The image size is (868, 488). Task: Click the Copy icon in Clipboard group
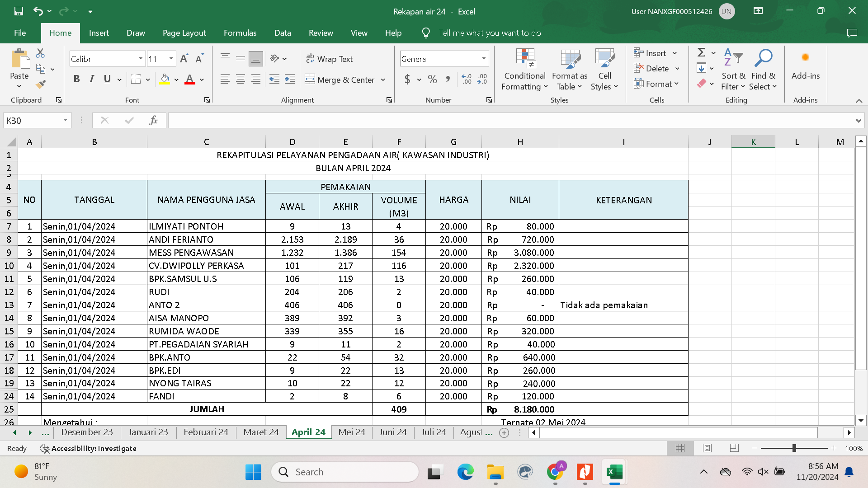[41, 69]
